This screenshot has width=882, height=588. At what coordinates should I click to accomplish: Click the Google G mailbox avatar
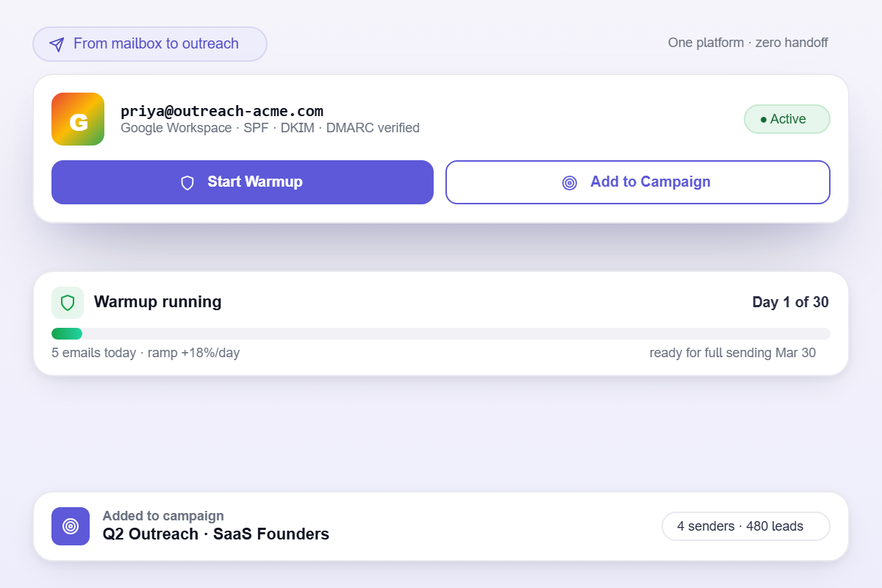[78, 119]
